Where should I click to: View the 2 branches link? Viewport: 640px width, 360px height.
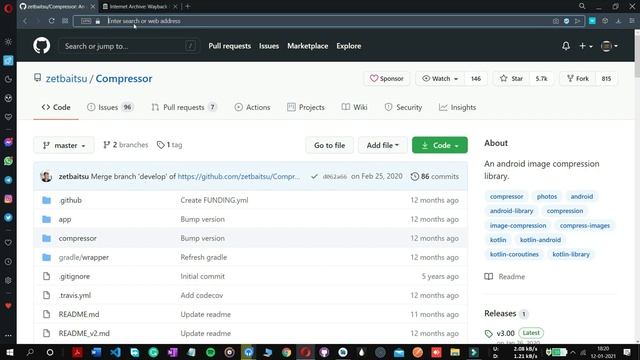tap(126, 144)
